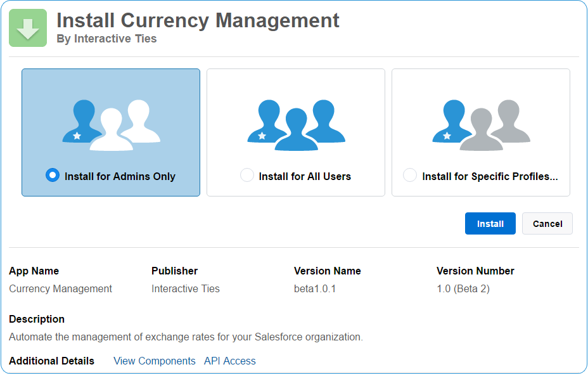Open the API Access link
The width and height of the screenshot is (588, 374).
tap(230, 361)
